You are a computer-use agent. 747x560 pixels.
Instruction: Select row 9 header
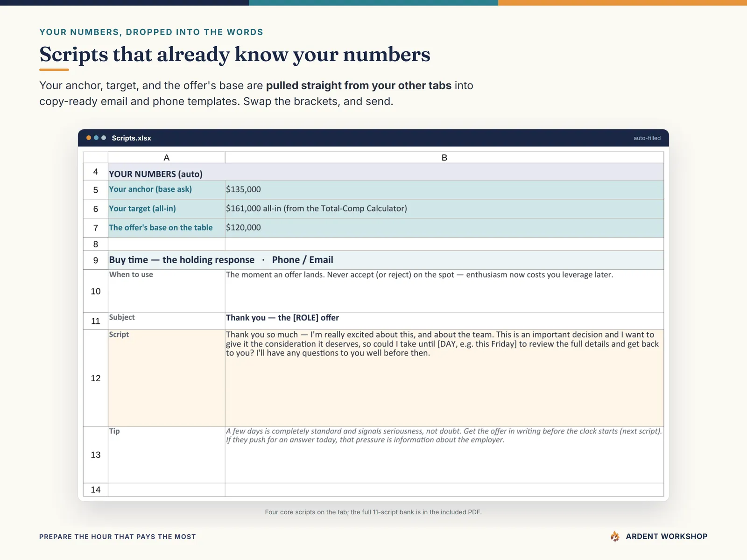96,260
